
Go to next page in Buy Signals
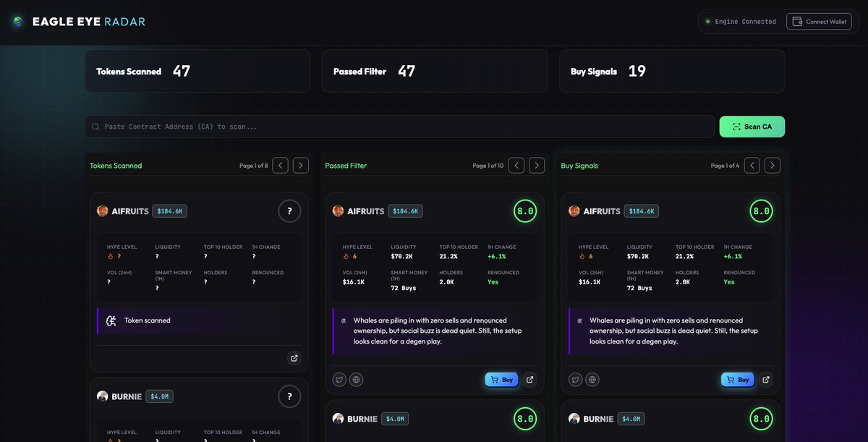coord(773,166)
